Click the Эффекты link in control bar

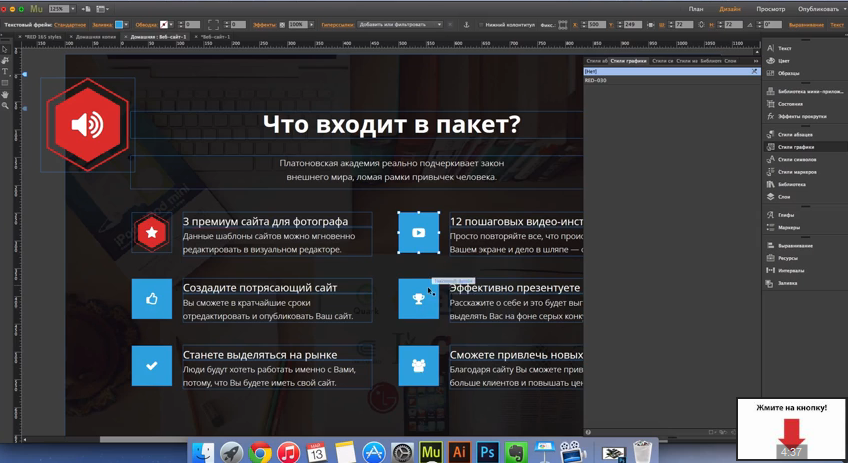264,25
